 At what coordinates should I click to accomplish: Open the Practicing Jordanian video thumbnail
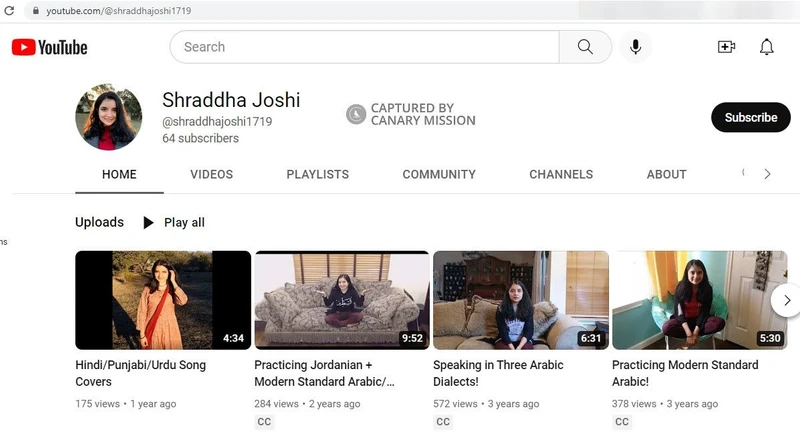tap(342, 300)
